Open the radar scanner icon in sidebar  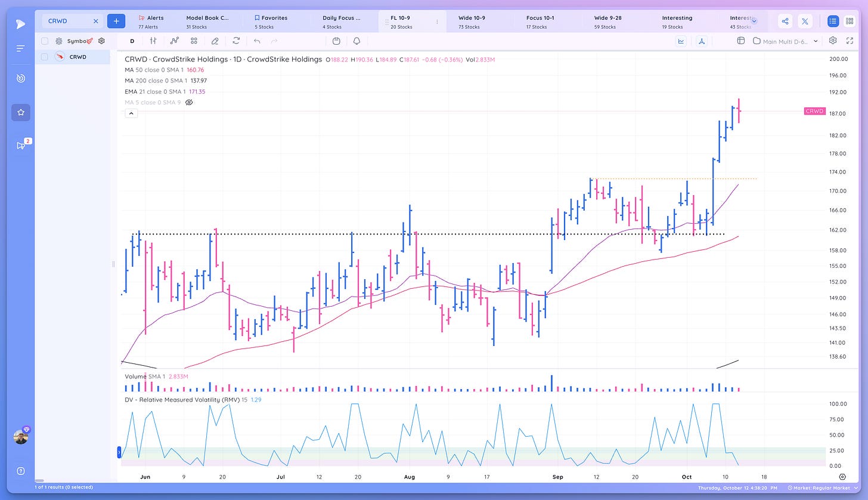click(21, 78)
